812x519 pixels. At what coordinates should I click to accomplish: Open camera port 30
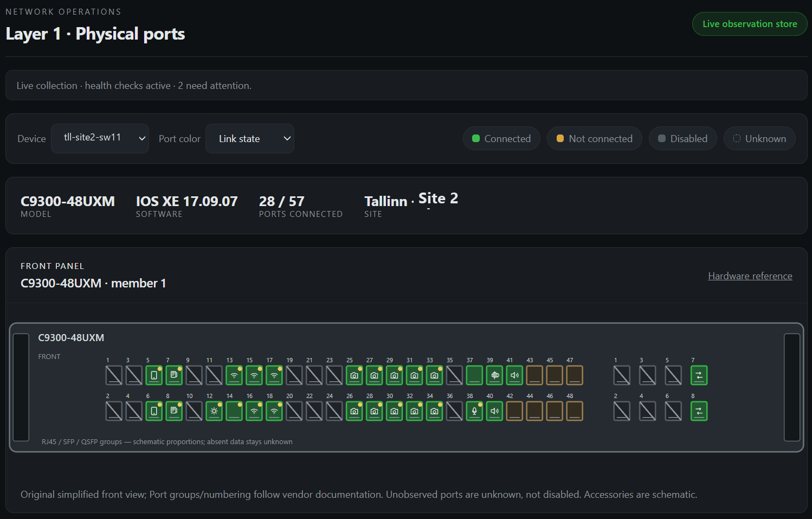point(395,411)
